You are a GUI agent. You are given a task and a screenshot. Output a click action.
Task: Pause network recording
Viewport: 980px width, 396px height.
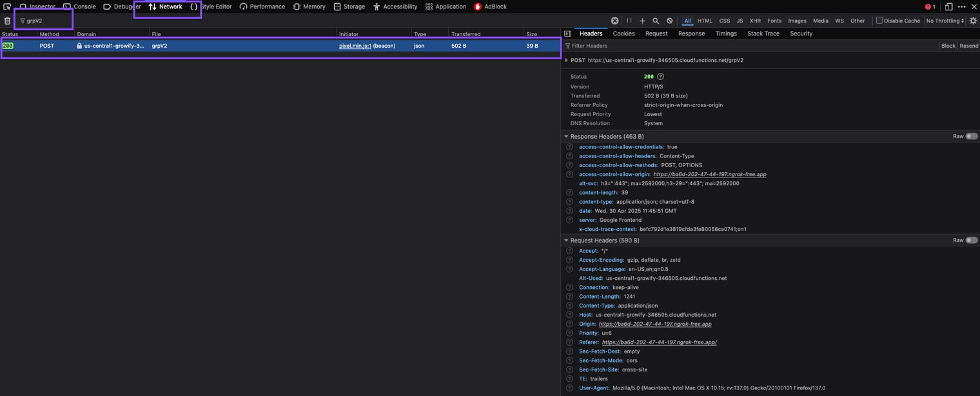pos(629,21)
